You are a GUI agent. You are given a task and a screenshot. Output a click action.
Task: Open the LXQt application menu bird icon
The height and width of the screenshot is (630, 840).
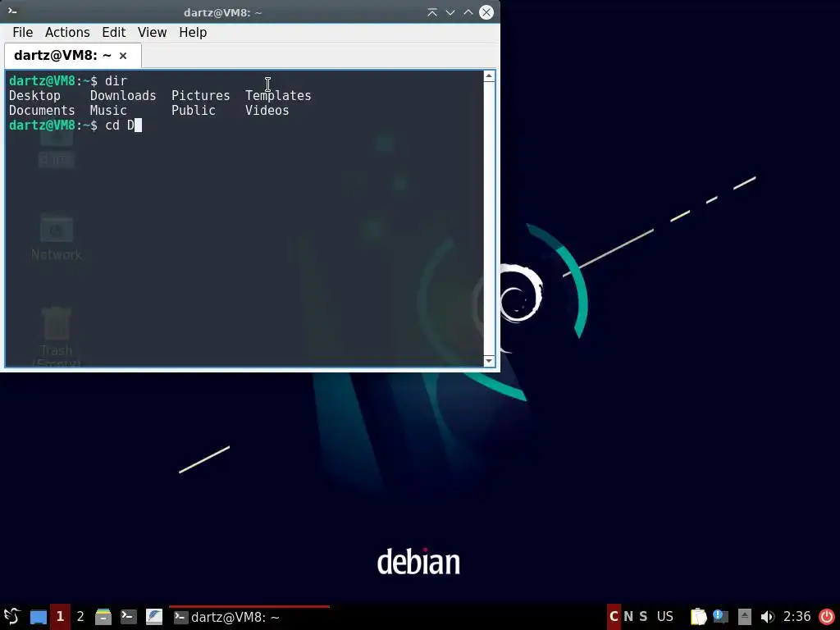tap(12, 617)
